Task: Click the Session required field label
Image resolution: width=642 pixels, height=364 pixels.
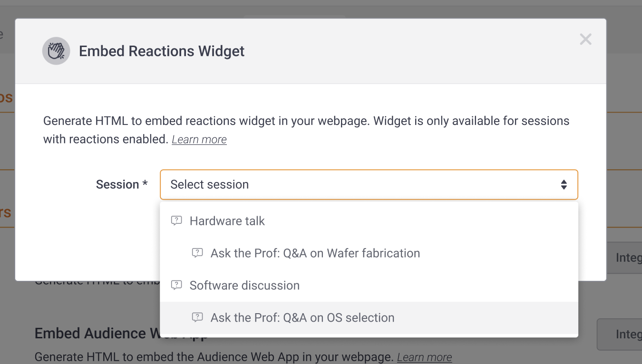Action: 122,184
